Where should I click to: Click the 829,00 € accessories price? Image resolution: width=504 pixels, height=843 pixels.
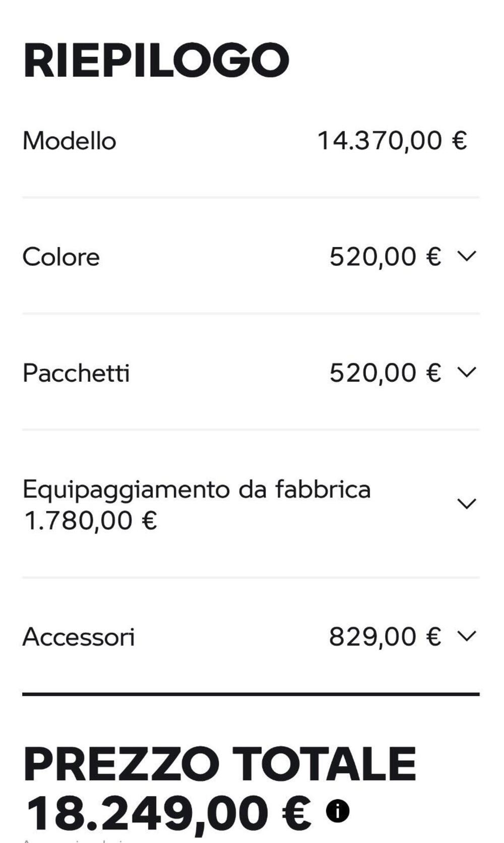point(385,636)
